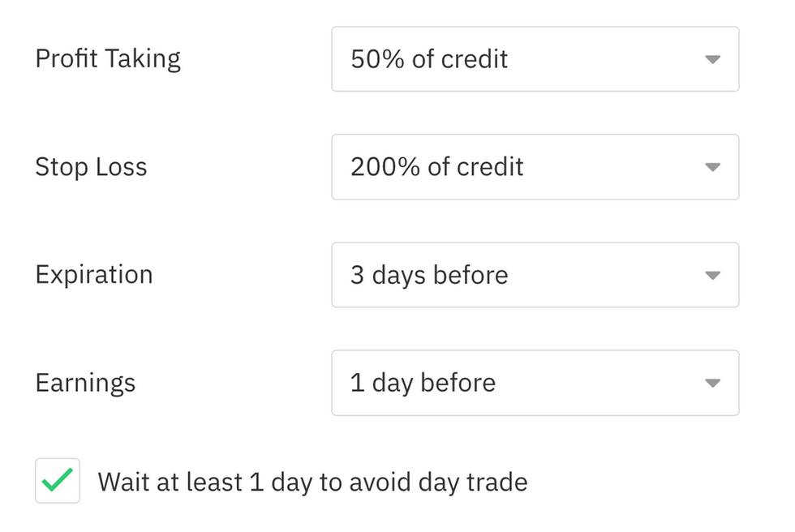
Task: Click the chevron arrow on Expiration field
Action: click(x=712, y=275)
